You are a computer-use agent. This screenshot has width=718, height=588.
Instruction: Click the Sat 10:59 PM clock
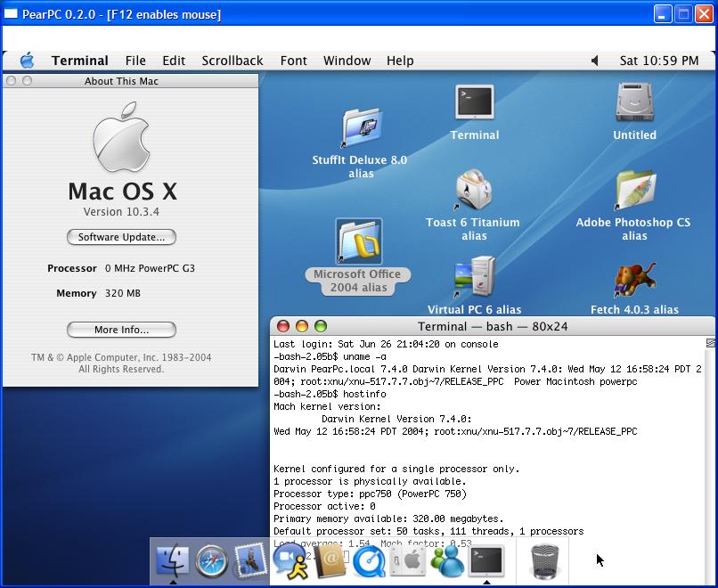pyautogui.click(x=659, y=61)
